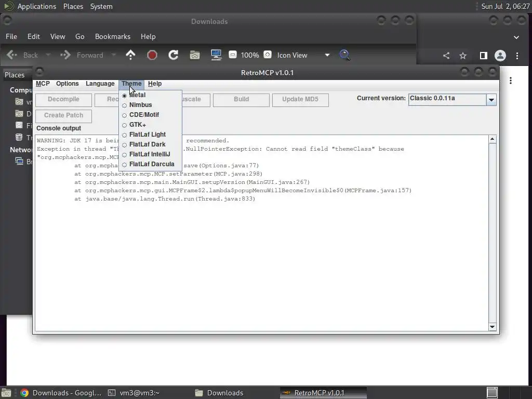Click the Chrome share icon
532x399 pixels.
tap(446, 56)
